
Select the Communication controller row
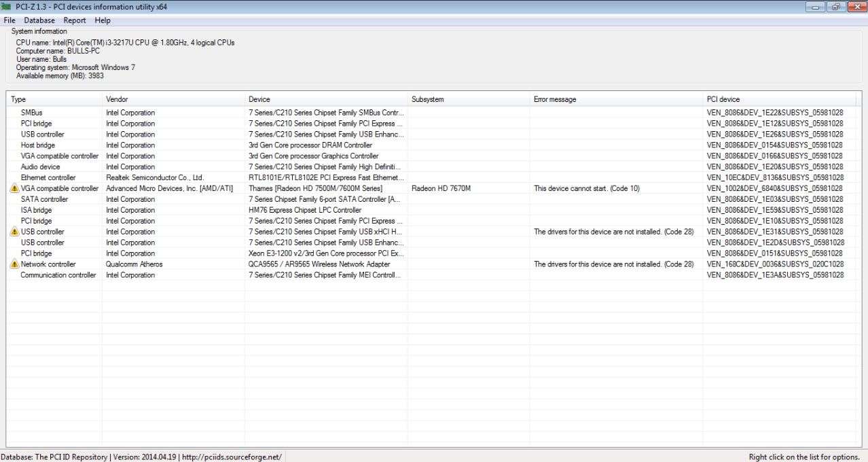click(431, 275)
